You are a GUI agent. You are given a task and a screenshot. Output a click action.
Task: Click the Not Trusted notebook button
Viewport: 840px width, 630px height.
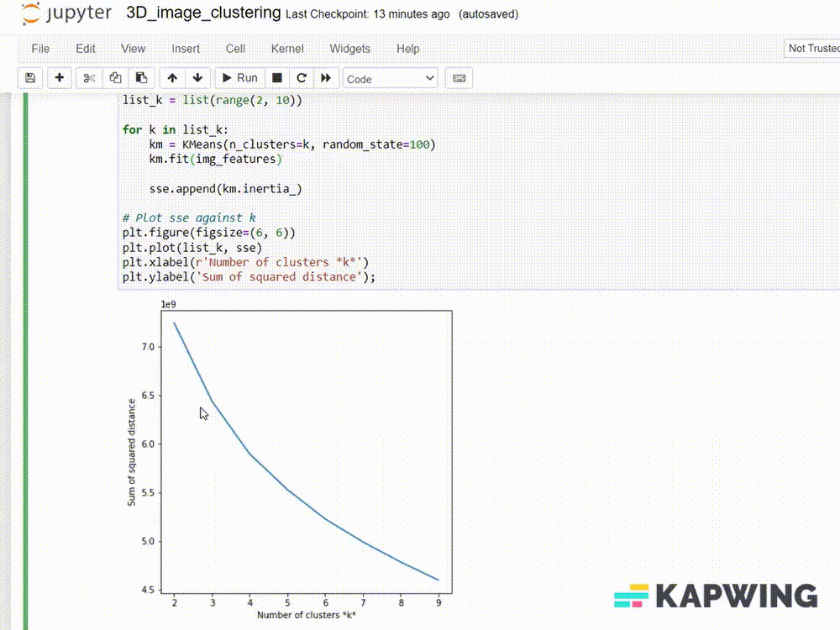pos(813,49)
